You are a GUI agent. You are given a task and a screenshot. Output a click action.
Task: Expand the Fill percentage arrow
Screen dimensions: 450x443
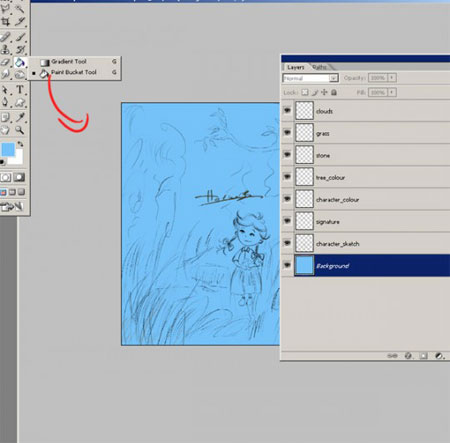(392, 92)
